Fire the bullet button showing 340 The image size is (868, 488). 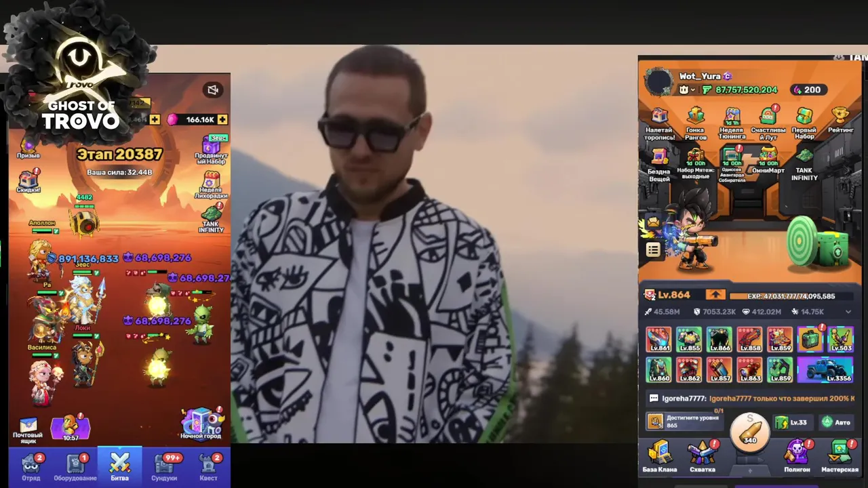(x=750, y=431)
